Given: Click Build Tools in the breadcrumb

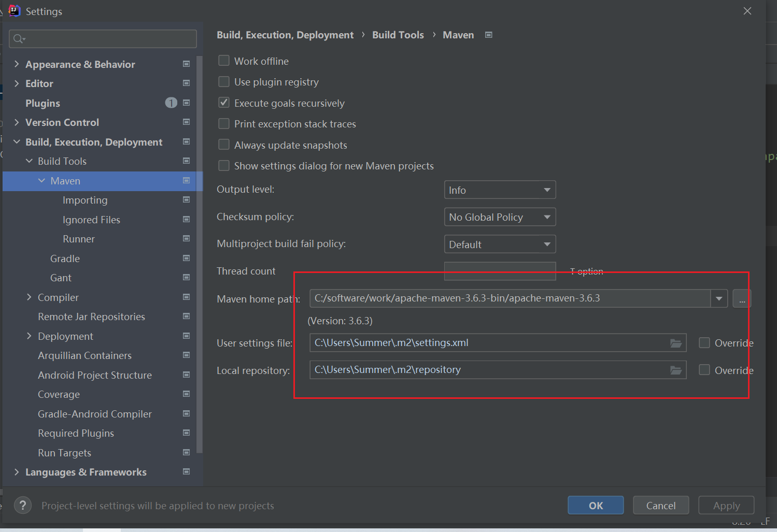Looking at the screenshot, I should (398, 35).
